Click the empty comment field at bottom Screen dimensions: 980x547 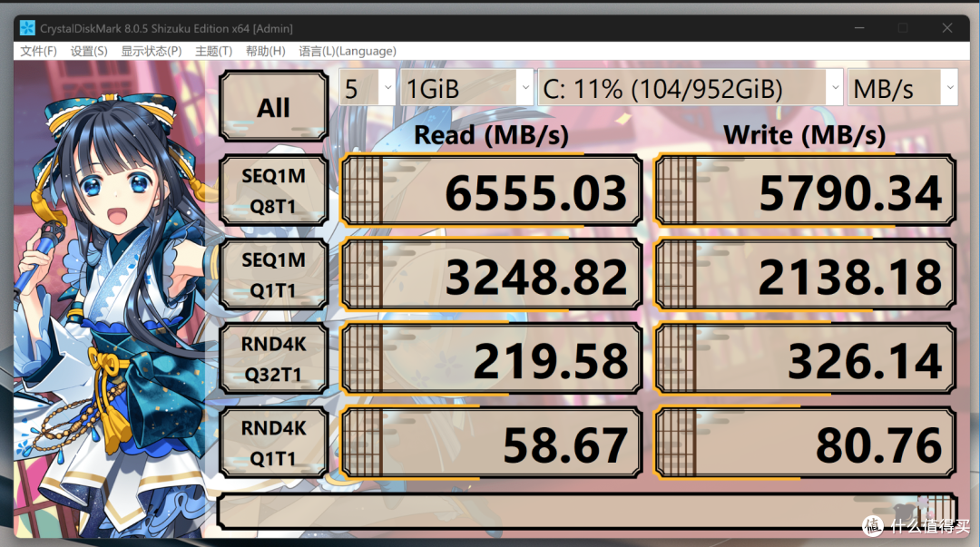pos(587,511)
